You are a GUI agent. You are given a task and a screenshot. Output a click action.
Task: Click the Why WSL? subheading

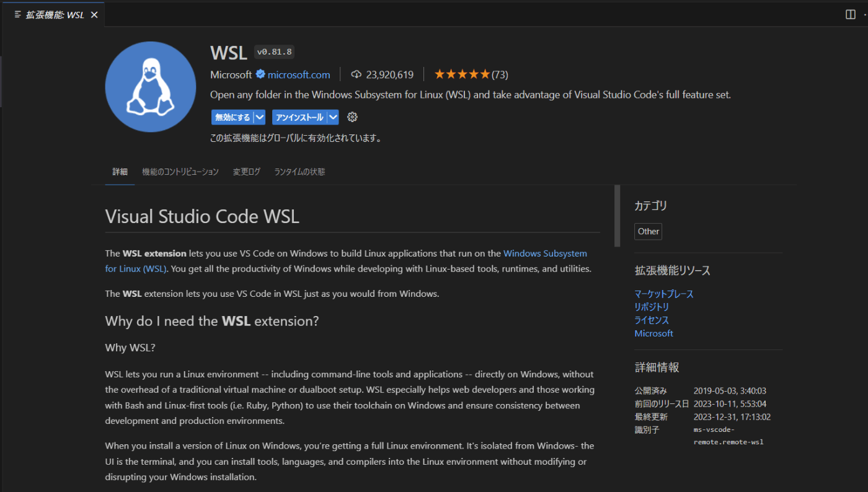tap(130, 348)
